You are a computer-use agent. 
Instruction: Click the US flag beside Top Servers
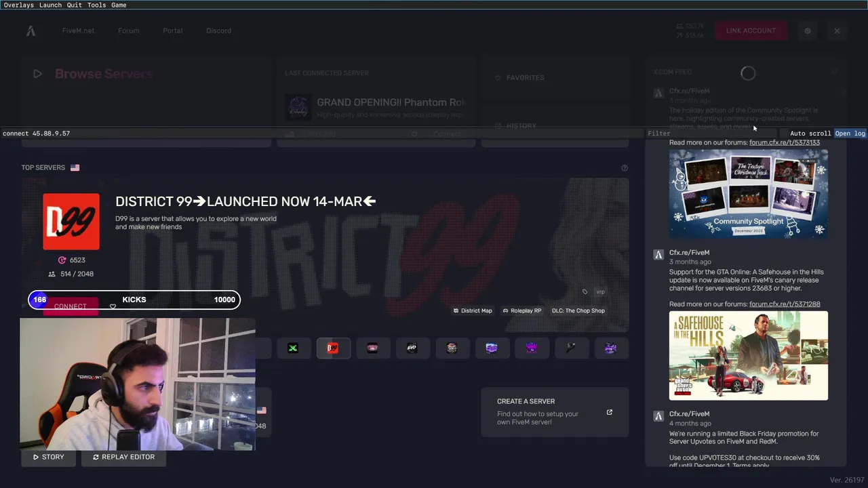coord(75,167)
